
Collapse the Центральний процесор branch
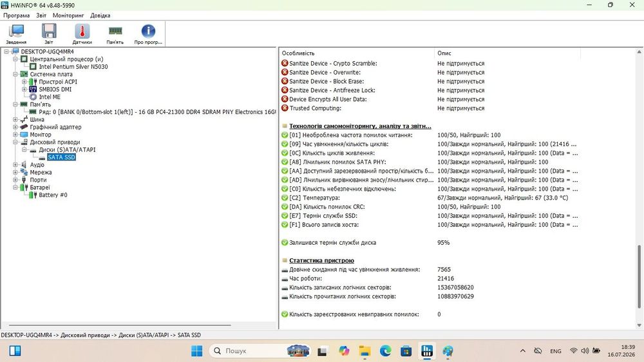pos(15,59)
